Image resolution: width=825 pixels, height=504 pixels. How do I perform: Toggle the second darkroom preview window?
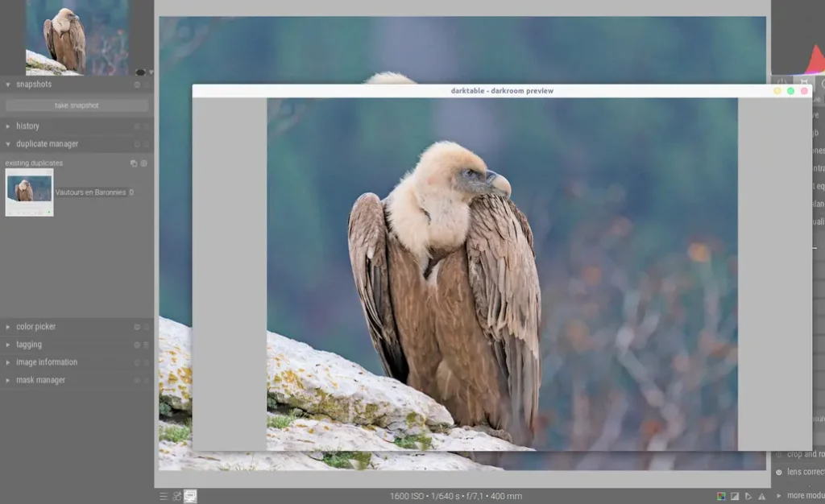coord(190,496)
